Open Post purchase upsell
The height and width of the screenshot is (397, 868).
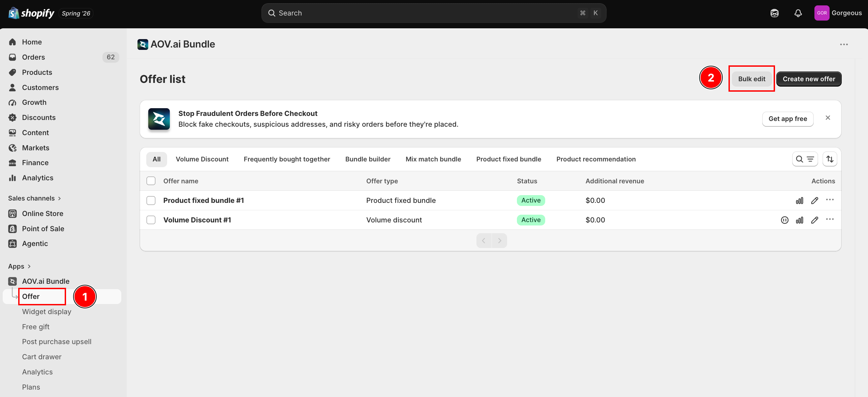tap(57, 342)
